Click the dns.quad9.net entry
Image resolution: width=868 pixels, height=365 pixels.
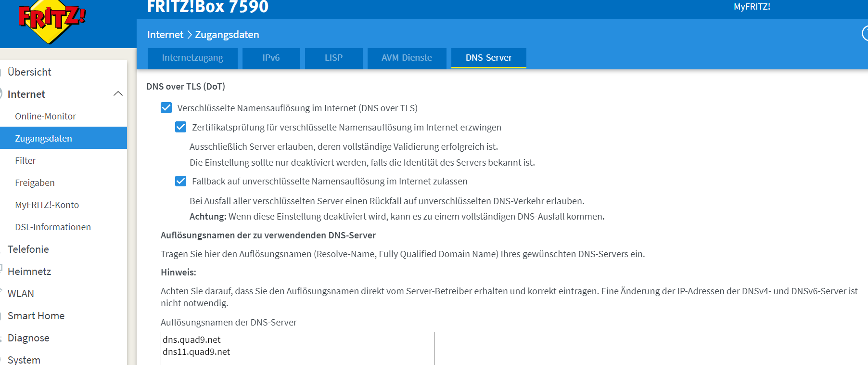click(x=191, y=340)
